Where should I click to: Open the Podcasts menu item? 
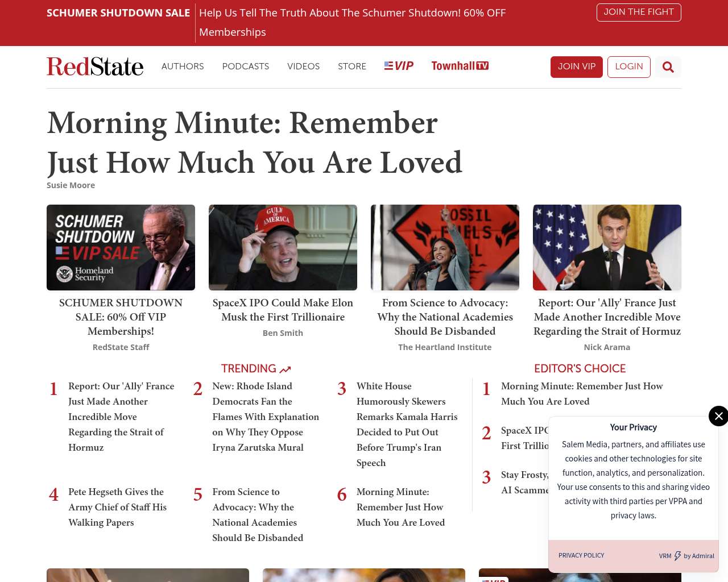[245, 66]
